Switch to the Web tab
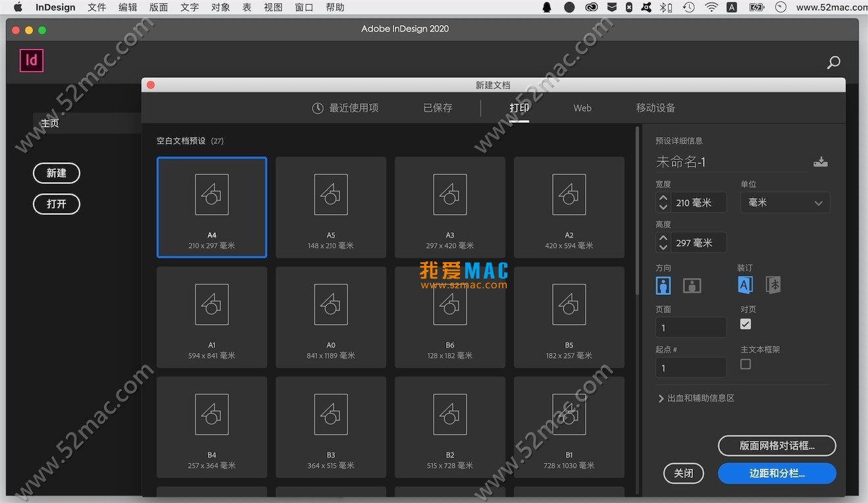868x503 pixels. (582, 108)
